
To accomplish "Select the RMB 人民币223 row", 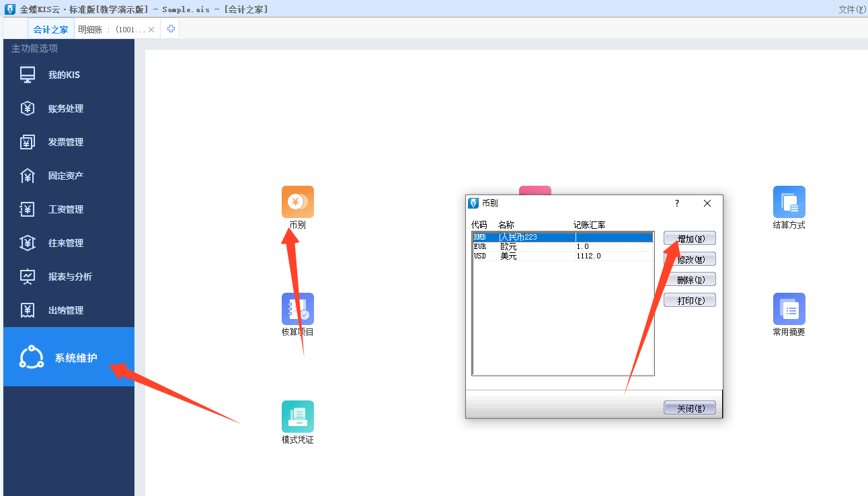I will (563, 237).
